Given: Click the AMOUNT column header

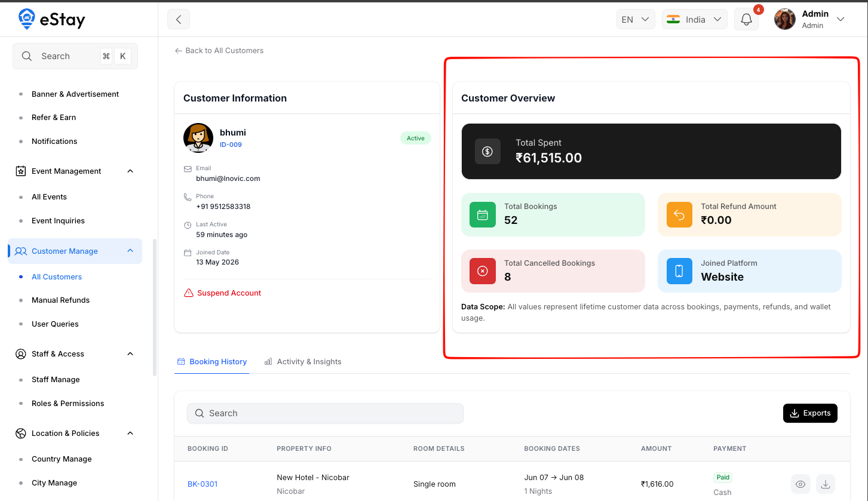Looking at the screenshot, I should tap(656, 448).
